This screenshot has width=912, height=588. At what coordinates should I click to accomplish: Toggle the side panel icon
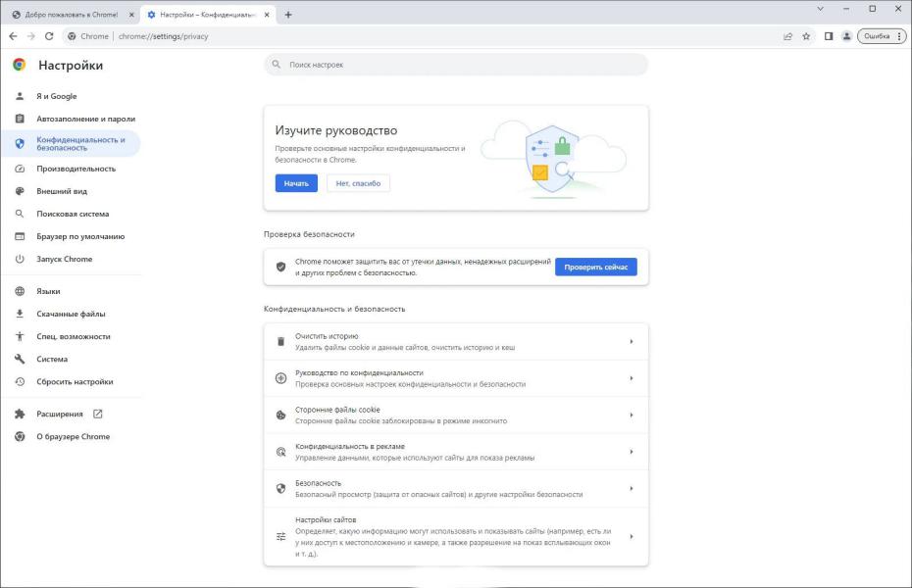click(x=829, y=36)
